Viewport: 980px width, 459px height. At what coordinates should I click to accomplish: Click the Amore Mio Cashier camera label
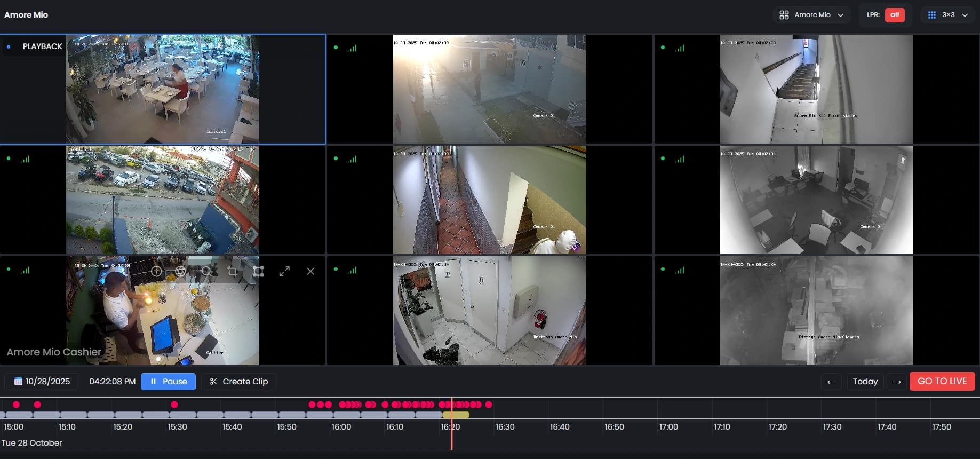(x=54, y=352)
